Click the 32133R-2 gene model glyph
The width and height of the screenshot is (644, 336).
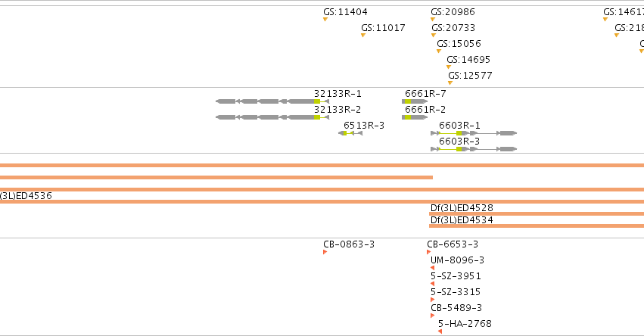(x=272, y=117)
